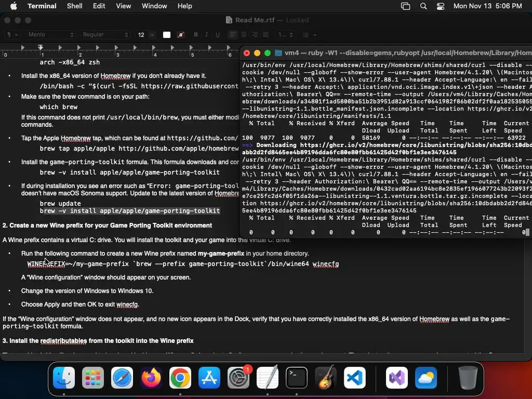Click the 'my-game-prefix' bold text

click(221, 254)
